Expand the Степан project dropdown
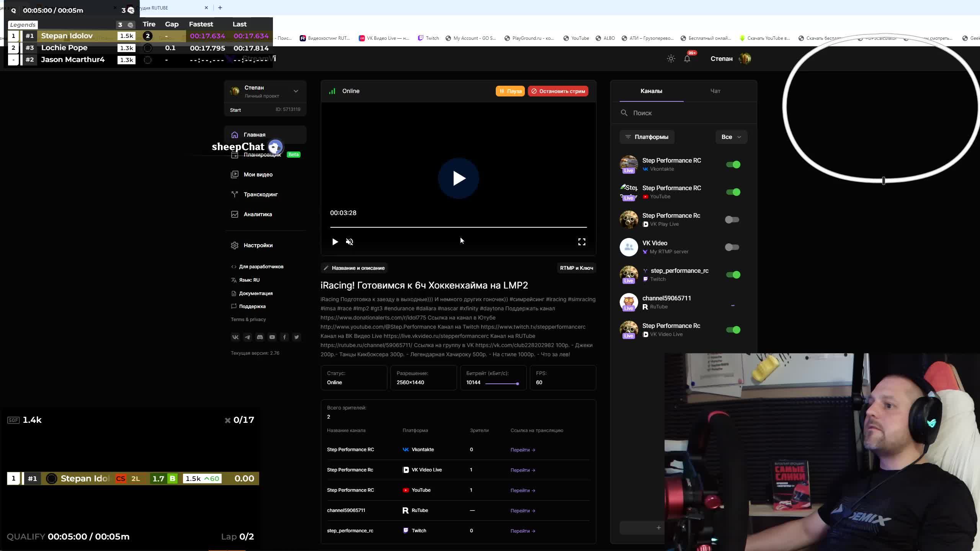The width and height of the screenshot is (980, 551). [x=296, y=91]
